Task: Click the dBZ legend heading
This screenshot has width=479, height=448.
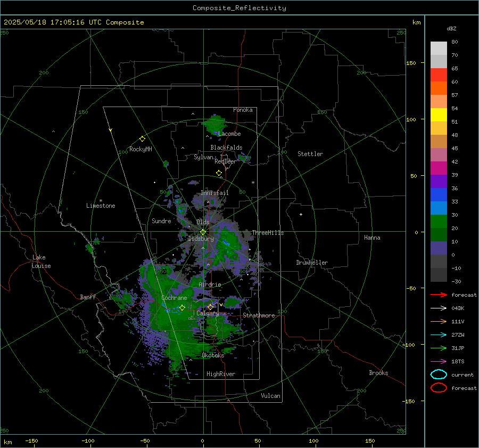Action: [451, 29]
